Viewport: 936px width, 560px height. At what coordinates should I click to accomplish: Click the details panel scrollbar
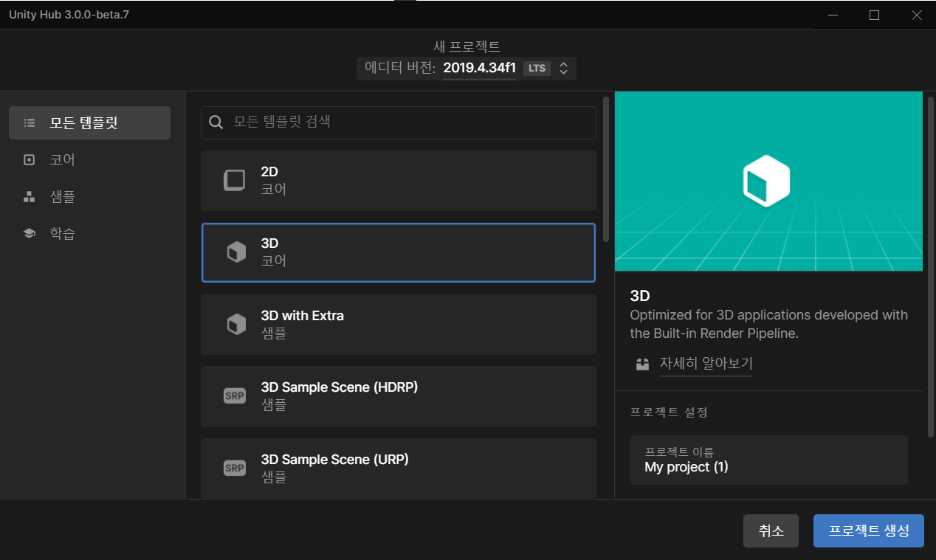tap(932, 266)
